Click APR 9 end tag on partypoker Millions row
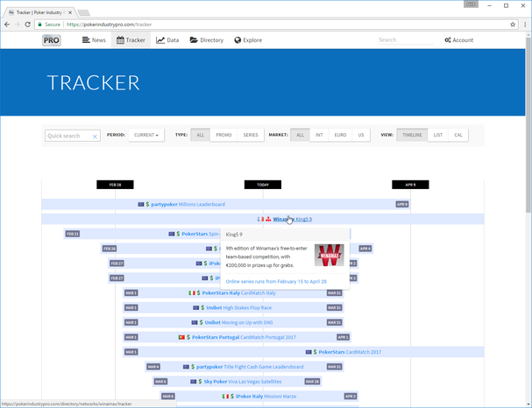This screenshot has height=408, width=532. (x=402, y=204)
